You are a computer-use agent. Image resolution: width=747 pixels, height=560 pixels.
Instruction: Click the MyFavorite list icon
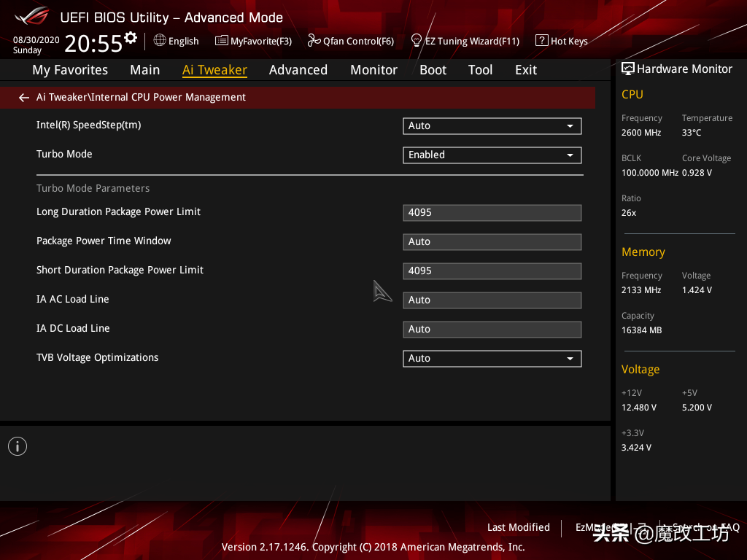tap(222, 41)
